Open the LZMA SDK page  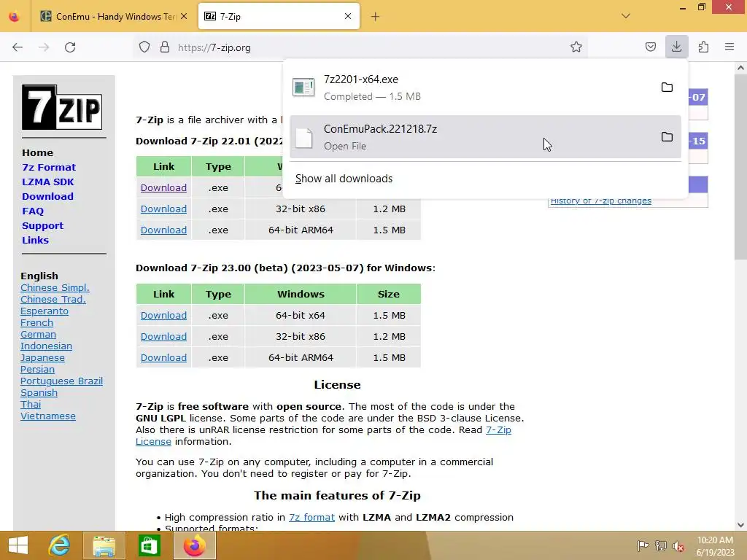47,182
